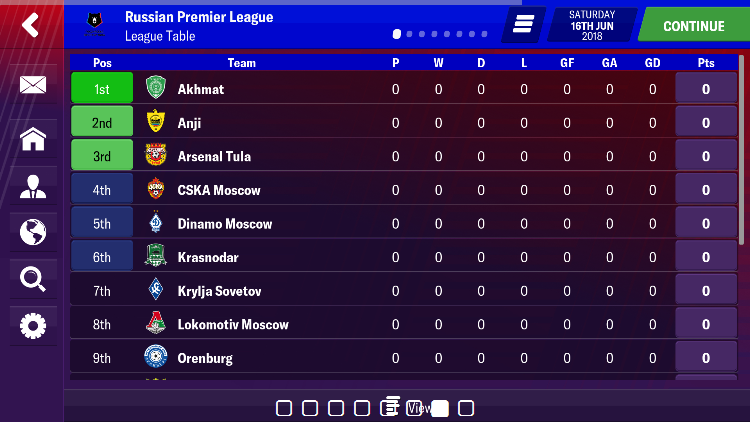This screenshot has width=750, height=422.
Task: Open the search magnifier icon
Action: click(33, 279)
